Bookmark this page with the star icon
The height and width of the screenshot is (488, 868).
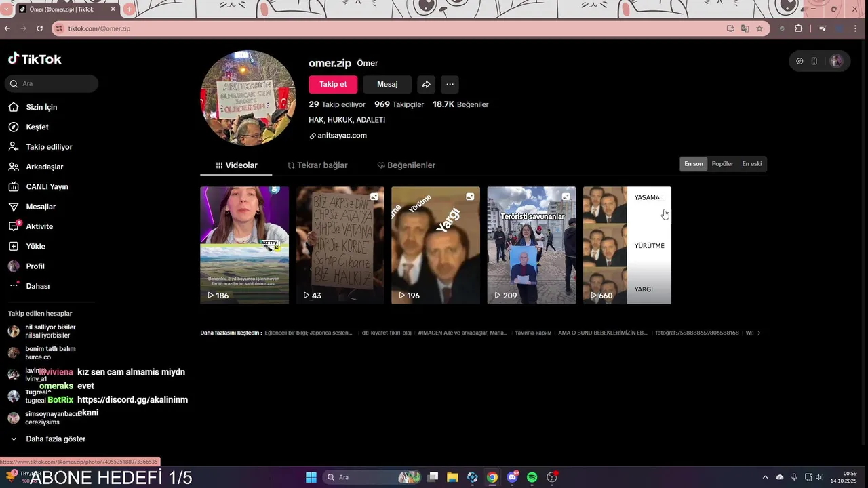pos(759,28)
